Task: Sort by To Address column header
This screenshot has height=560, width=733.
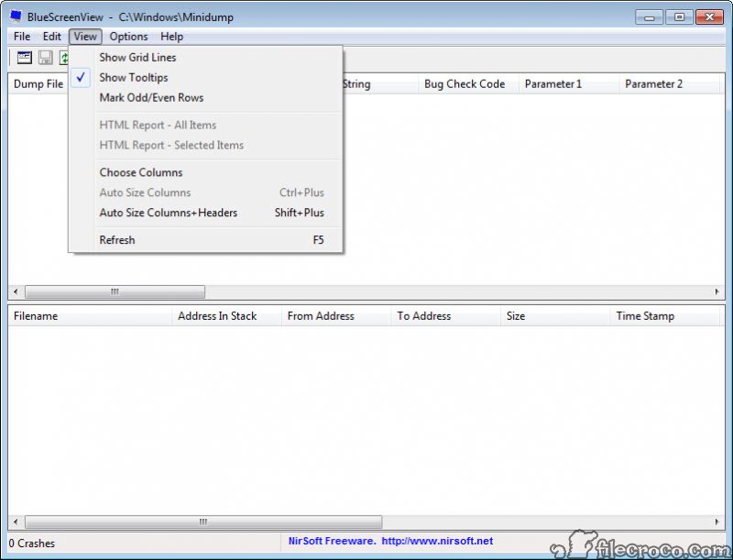Action: pos(445,316)
